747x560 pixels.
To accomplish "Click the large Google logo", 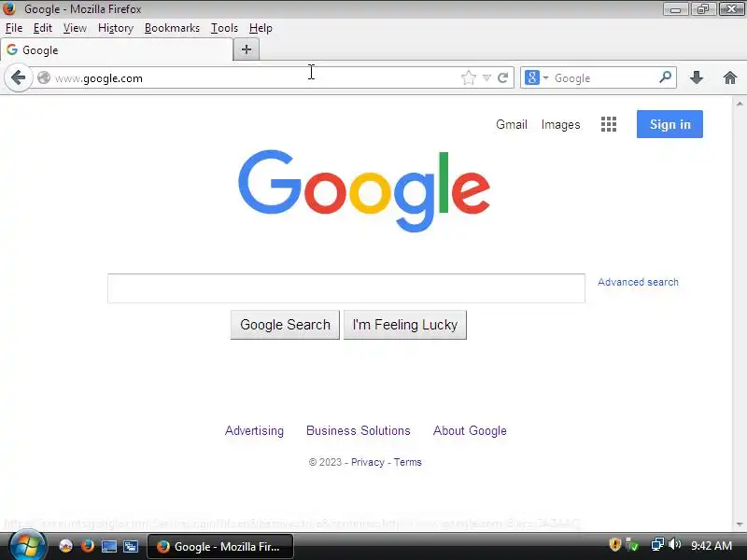I will click(x=364, y=191).
